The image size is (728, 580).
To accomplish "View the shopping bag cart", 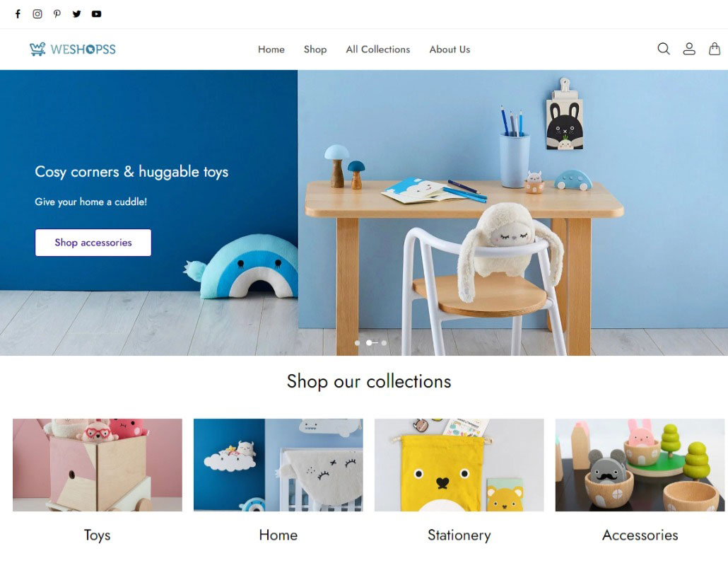I will tap(715, 49).
